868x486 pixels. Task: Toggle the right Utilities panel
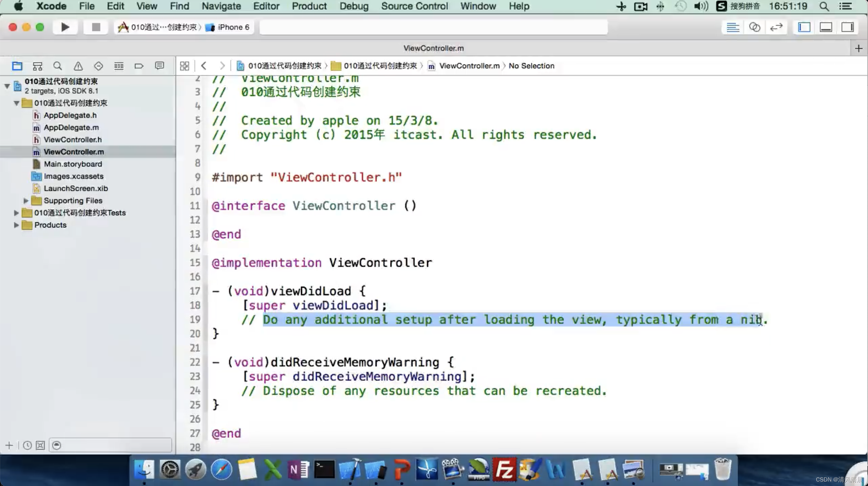[x=847, y=27]
